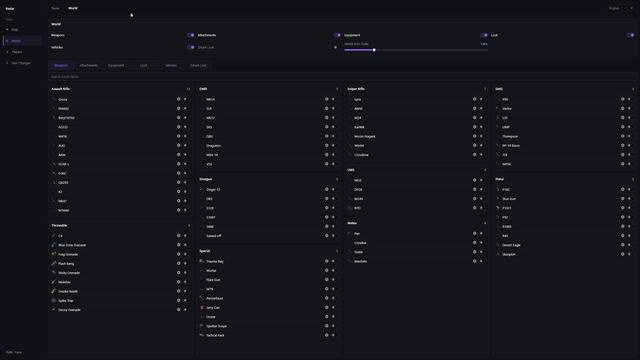
Task: Toggle the Weapons switch off
Action: (191, 35)
